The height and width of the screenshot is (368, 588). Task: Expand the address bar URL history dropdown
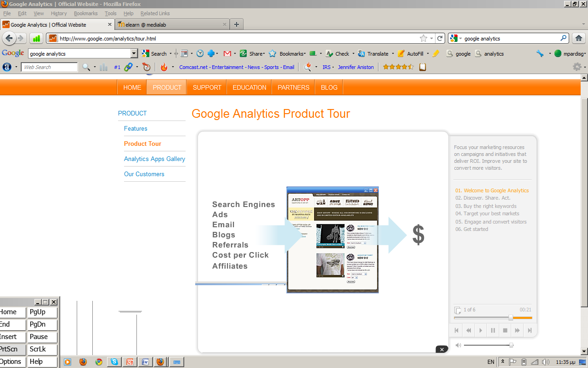(x=432, y=39)
